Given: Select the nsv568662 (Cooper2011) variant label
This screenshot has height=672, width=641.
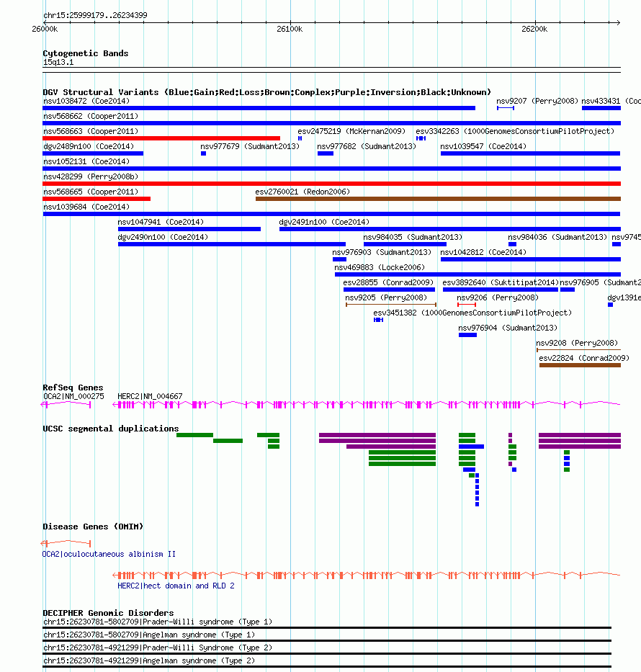Looking at the screenshot, I should click(91, 116).
